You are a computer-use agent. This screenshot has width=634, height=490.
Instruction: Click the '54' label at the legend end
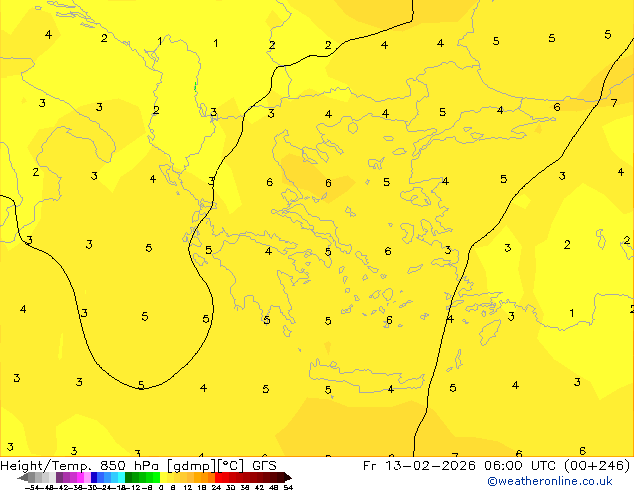288,487
